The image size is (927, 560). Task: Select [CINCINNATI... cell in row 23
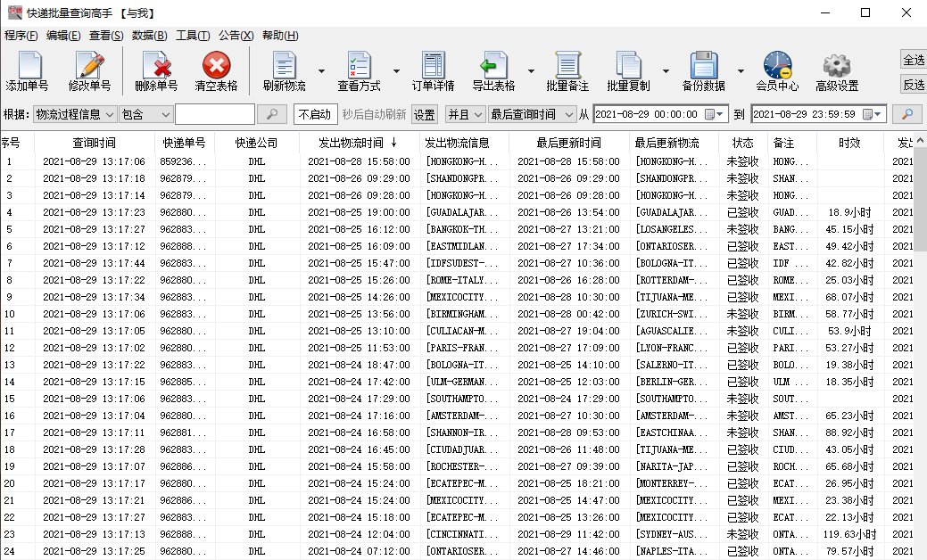(x=464, y=534)
